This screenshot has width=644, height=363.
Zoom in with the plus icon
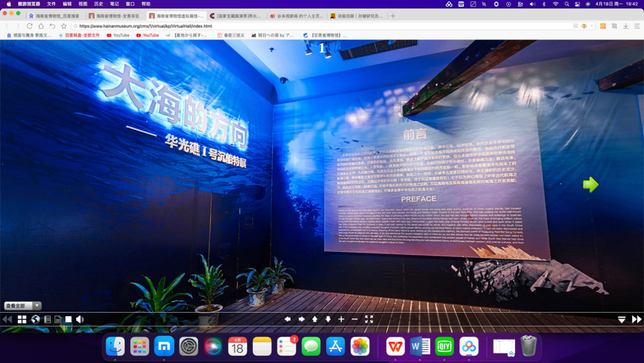(341, 319)
